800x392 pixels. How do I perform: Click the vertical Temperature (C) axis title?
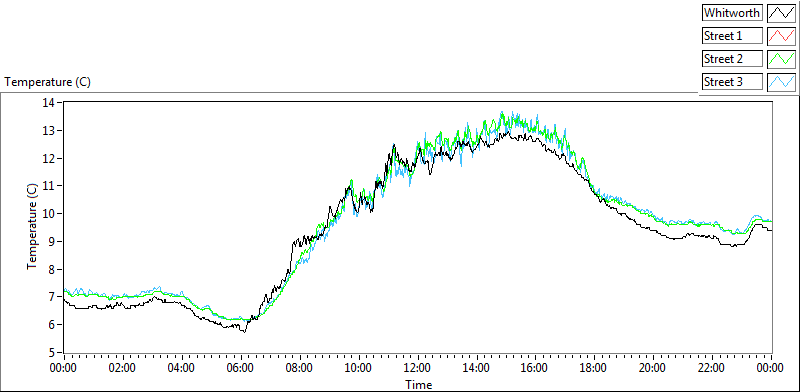coord(32,227)
